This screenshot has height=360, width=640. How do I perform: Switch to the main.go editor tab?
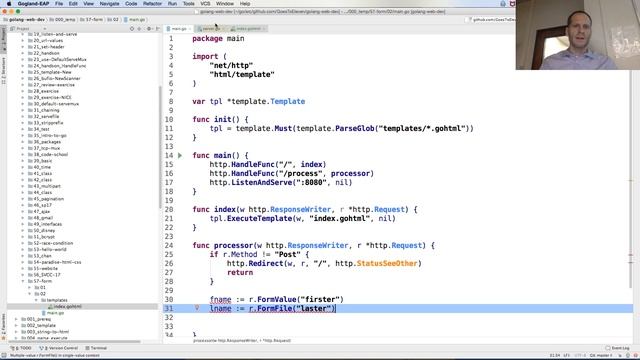tap(179, 29)
